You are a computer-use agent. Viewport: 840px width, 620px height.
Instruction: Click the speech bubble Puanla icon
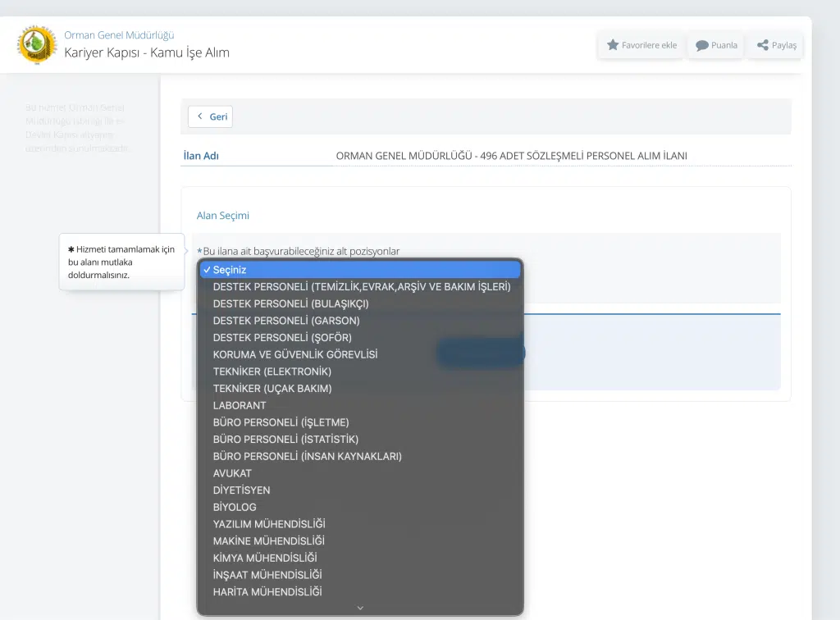(702, 45)
